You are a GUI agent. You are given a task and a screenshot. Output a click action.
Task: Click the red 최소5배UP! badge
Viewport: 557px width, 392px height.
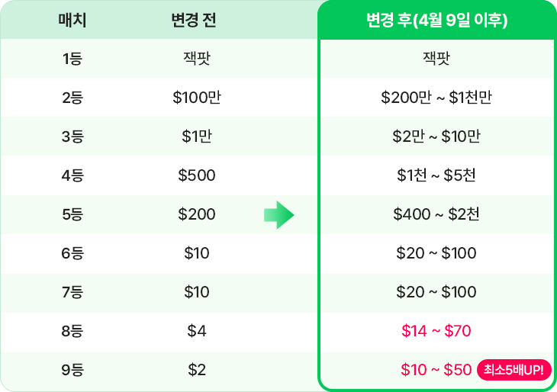[514, 371]
